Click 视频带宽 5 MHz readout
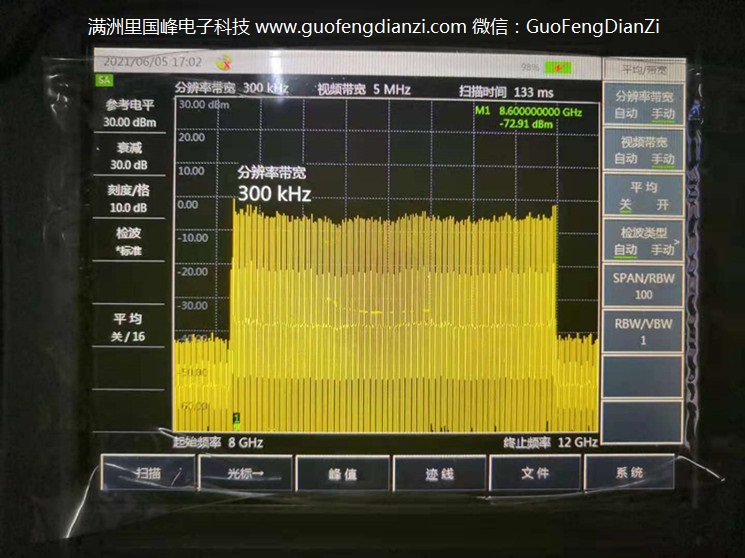This screenshot has width=745, height=558. (364, 89)
